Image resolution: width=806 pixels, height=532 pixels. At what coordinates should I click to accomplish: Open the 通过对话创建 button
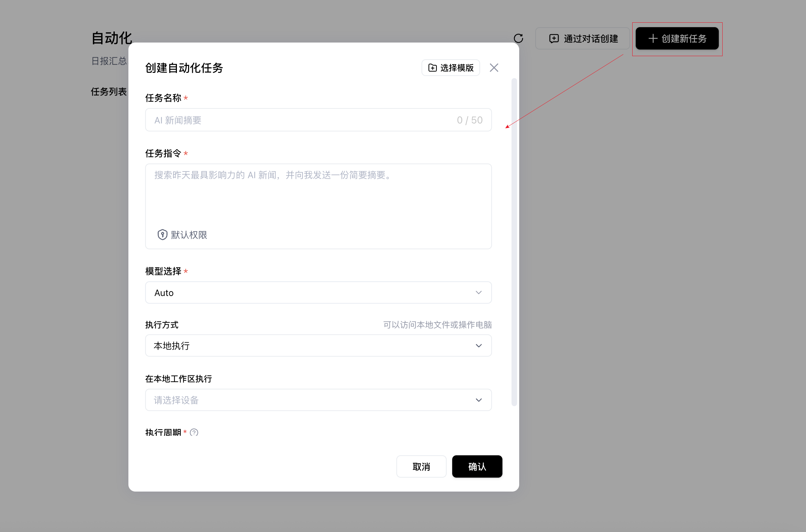coord(583,38)
